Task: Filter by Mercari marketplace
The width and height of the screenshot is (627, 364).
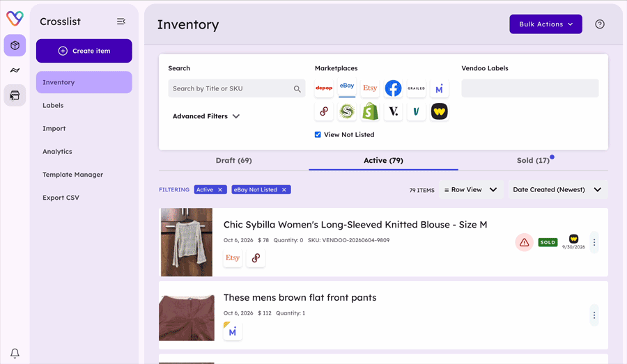Action: tap(440, 88)
